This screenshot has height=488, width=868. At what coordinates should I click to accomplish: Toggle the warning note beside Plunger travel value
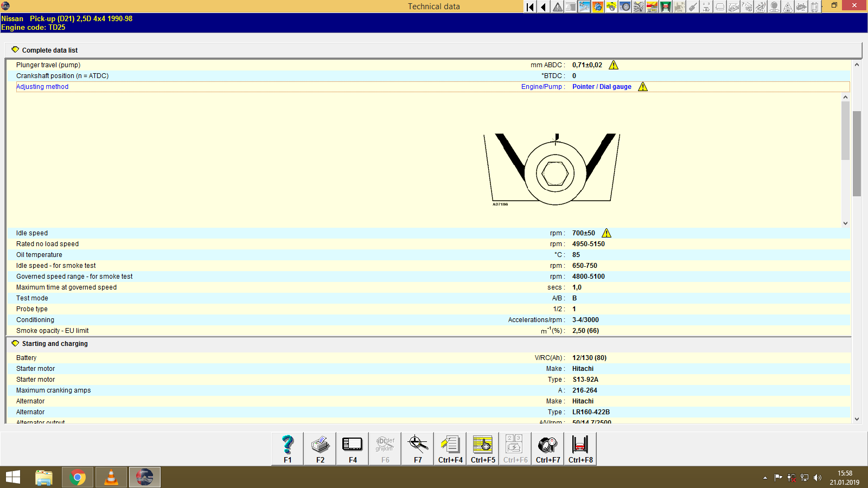(x=614, y=65)
